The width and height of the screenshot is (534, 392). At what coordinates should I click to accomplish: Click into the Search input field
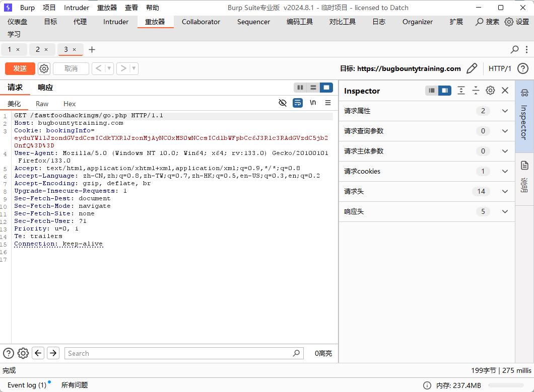(184, 353)
